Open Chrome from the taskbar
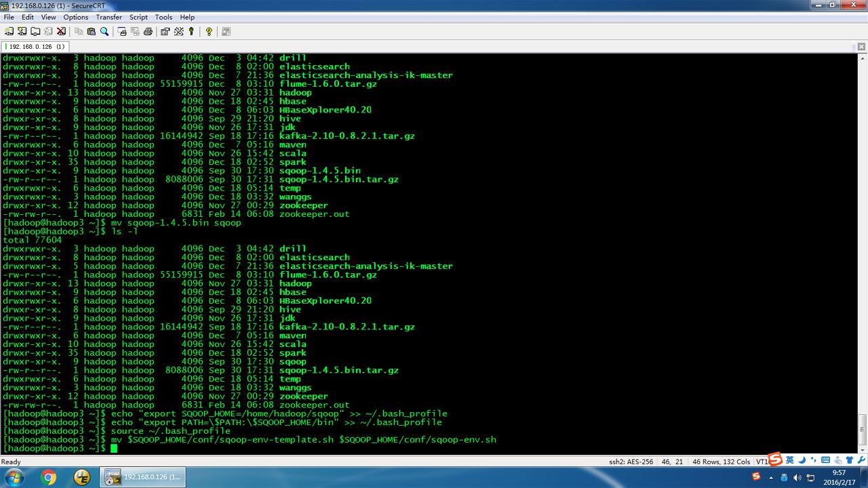 click(x=49, y=477)
